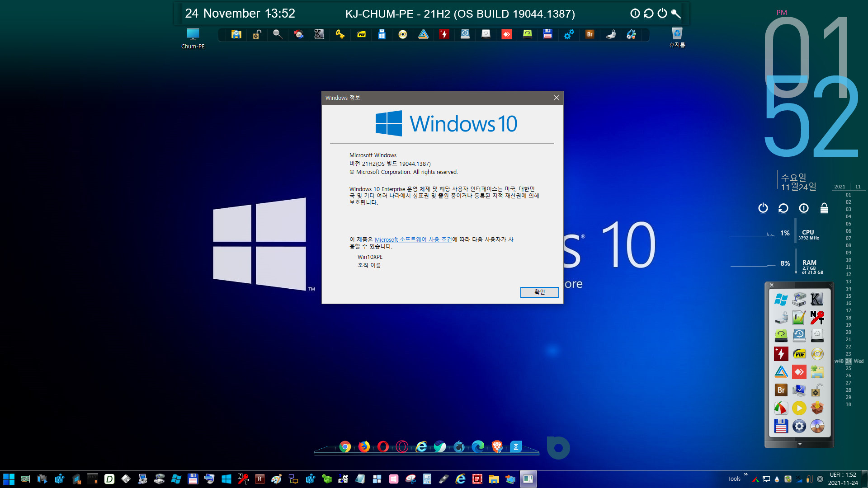
Task: Open the Tools toolbar label in taskbar
Action: point(734,479)
